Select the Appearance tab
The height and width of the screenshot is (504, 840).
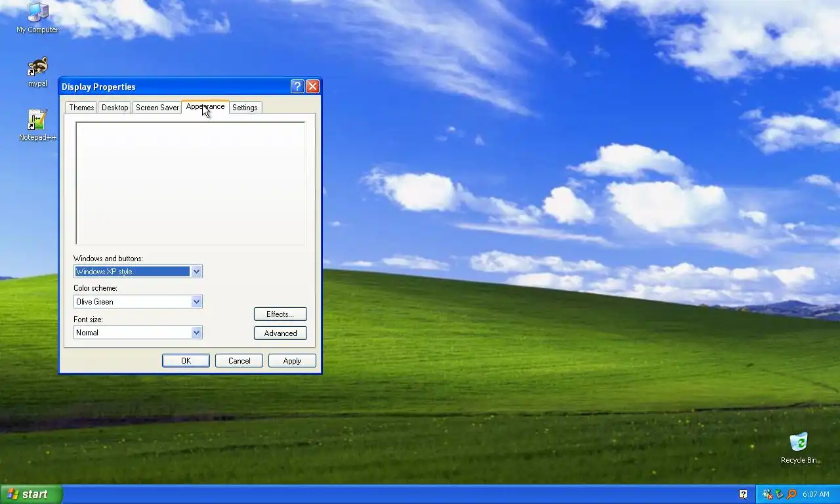pos(205,106)
